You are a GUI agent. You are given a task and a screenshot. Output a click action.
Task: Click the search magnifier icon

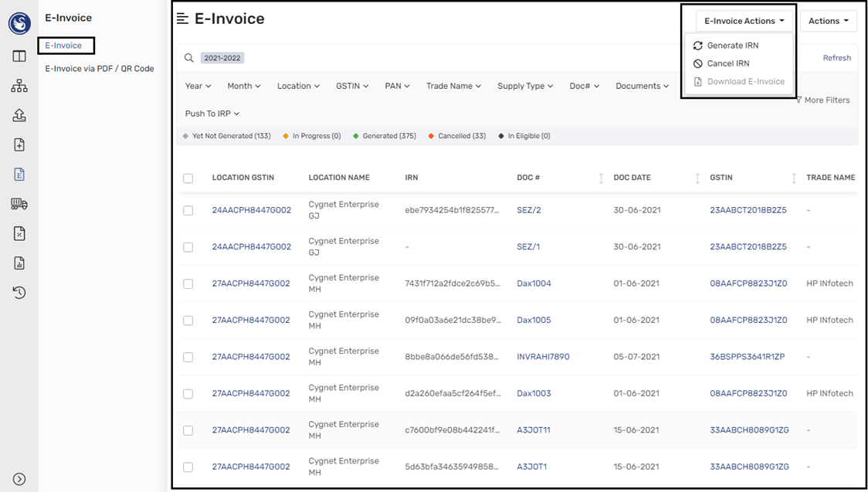point(188,58)
